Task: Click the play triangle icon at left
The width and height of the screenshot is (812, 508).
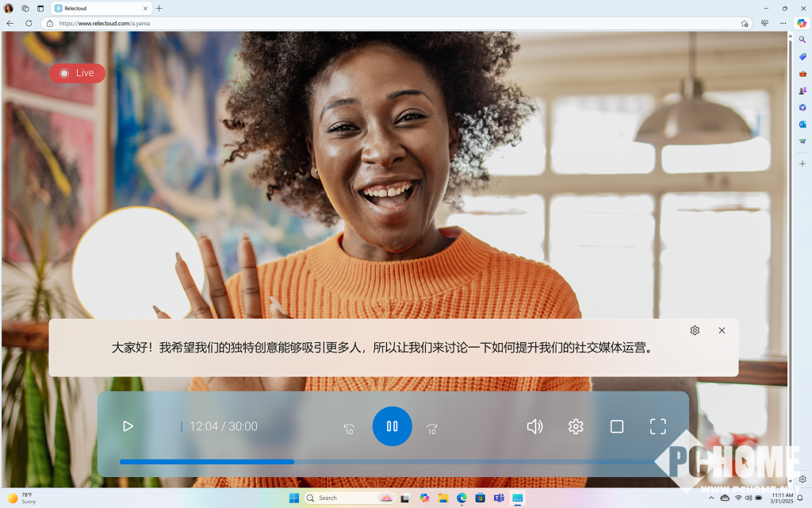Action: tap(128, 426)
